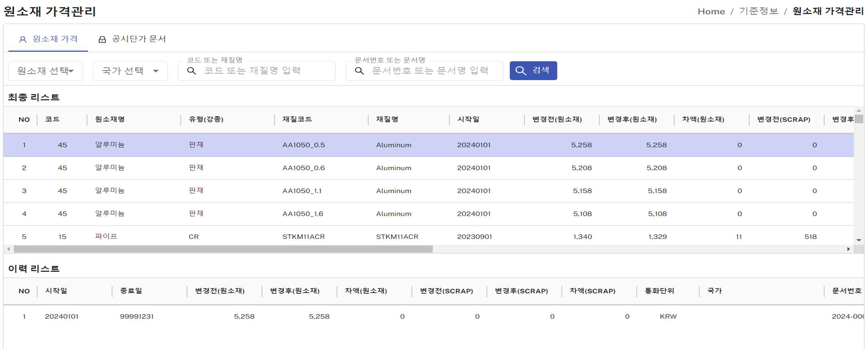The image size is (868, 350).
Task: Click the 종료일 header in 이력 리스트
Action: (131, 291)
